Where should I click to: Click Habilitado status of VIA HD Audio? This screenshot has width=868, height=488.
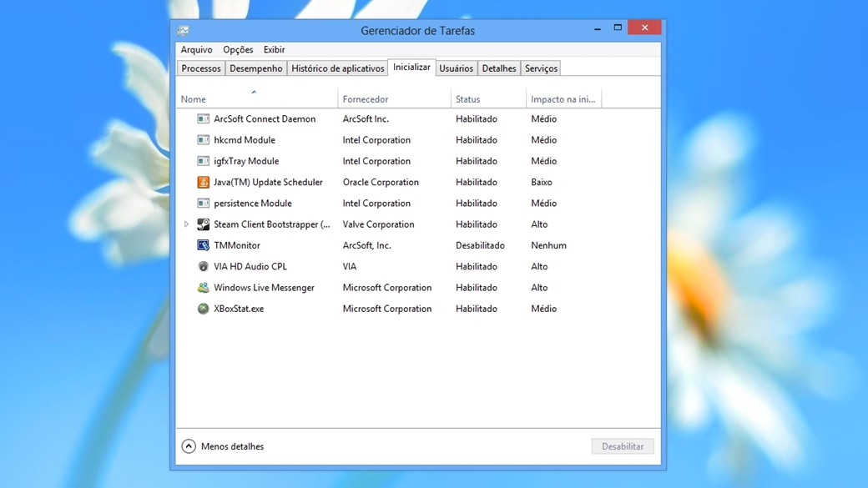coord(476,266)
